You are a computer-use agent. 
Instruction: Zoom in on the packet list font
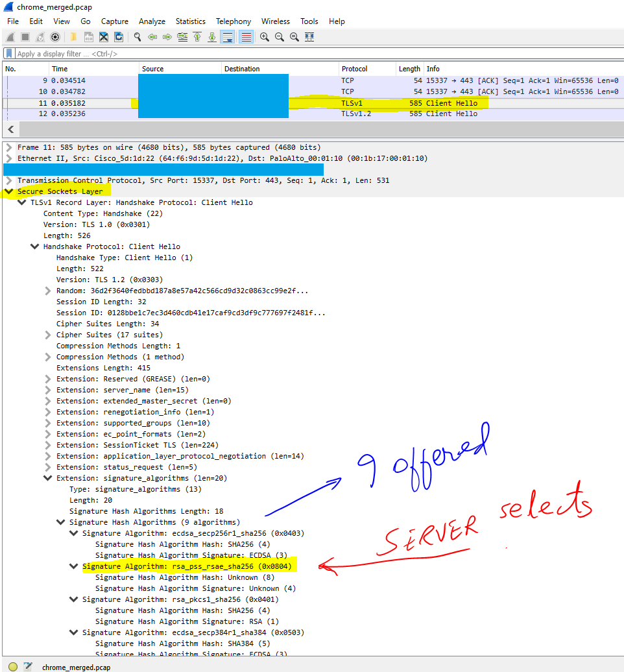click(264, 37)
